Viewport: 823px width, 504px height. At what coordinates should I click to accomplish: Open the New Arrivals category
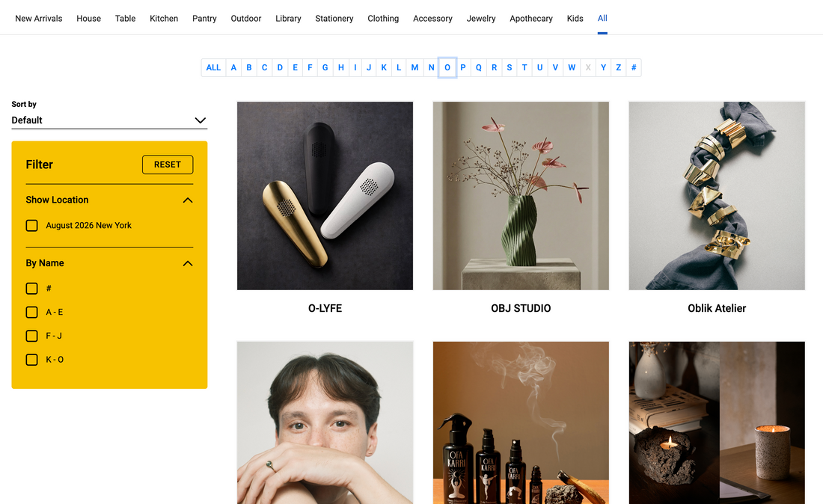pyautogui.click(x=38, y=19)
